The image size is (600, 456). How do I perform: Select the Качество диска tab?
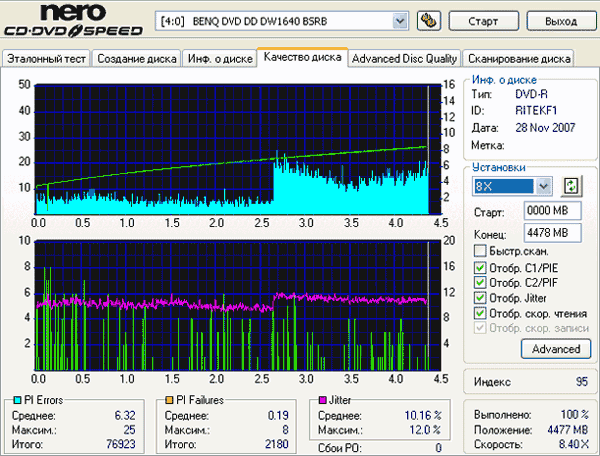tap(302, 57)
